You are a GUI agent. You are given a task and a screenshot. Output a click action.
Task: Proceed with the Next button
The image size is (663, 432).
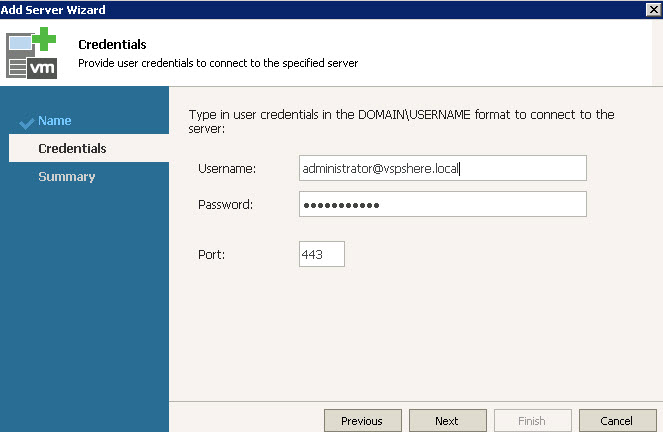coord(446,421)
